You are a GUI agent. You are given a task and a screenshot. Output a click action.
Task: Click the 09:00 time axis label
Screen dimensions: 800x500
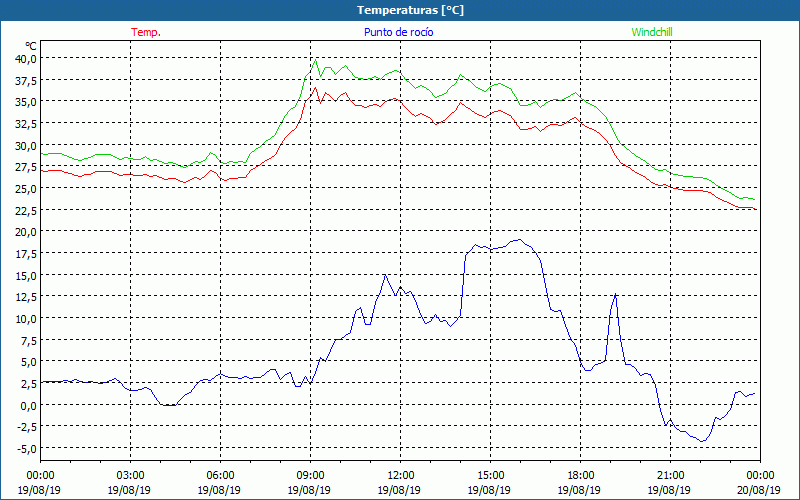pos(310,476)
